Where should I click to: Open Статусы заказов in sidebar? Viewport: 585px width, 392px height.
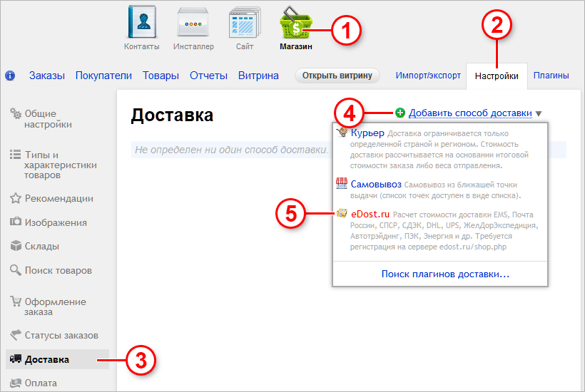(x=61, y=336)
